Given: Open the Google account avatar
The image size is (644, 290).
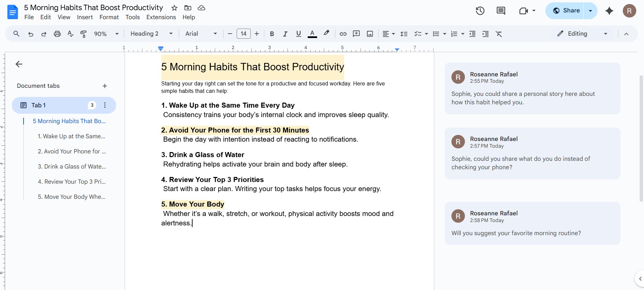Looking at the screenshot, I should [630, 11].
